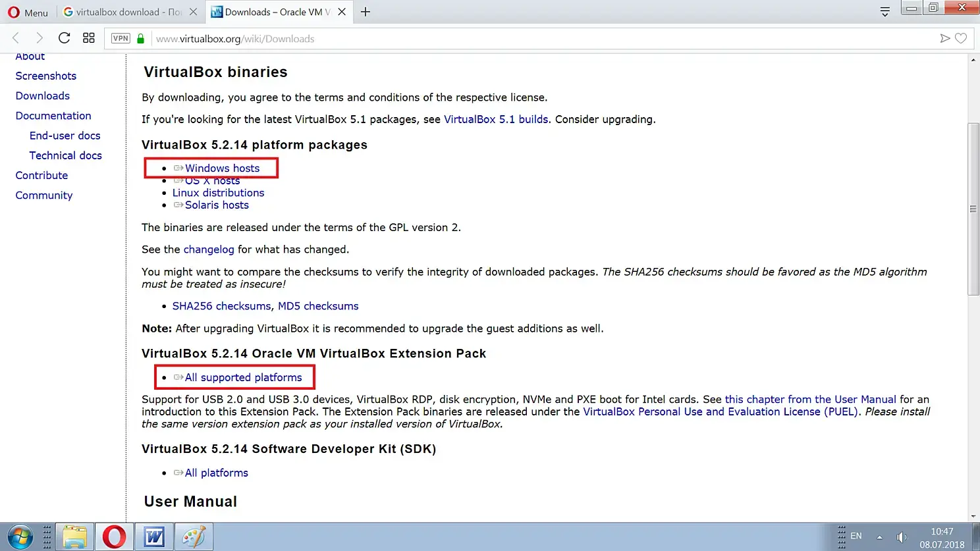Open the MD5 checksums link
The height and width of the screenshot is (551, 980).
(318, 306)
